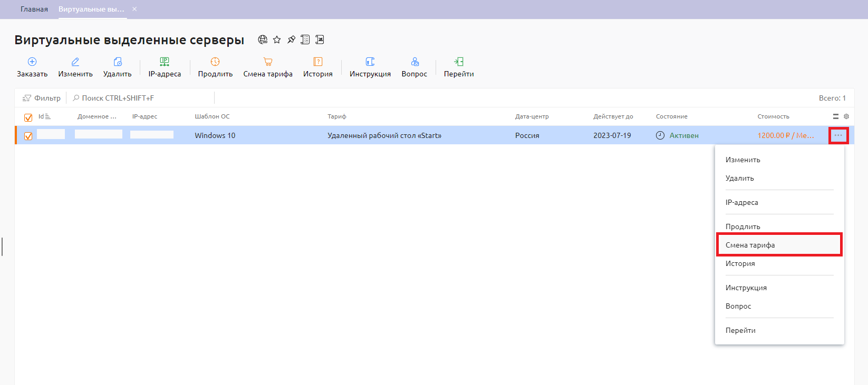This screenshot has height=385, width=868.
Task: Click the Вопрос toolbar icon
Action: coord(415,62)
